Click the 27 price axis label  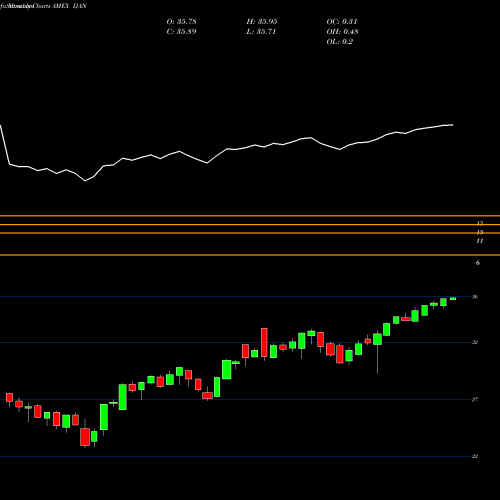(475, 399)
